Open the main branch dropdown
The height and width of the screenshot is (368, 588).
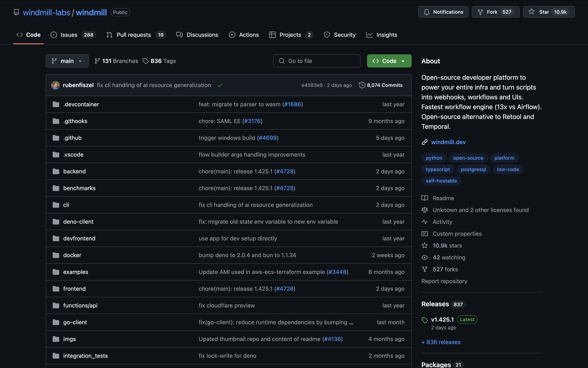pos(67,61)
